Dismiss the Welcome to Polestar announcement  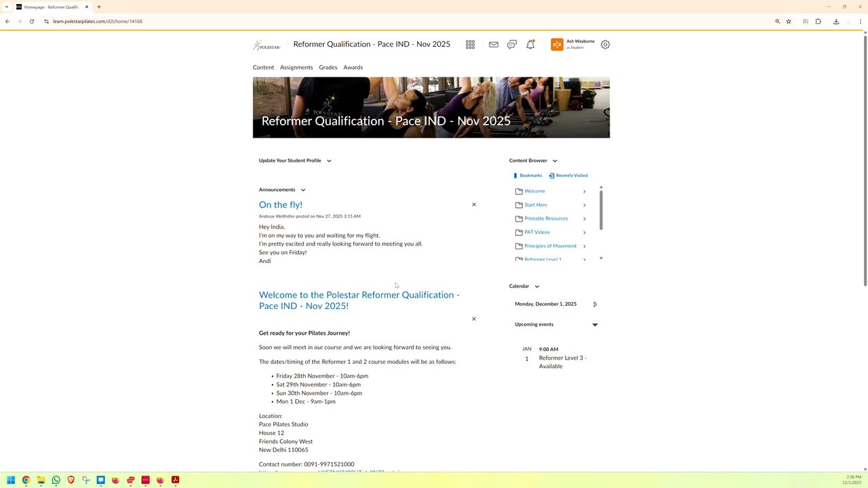[x=474, y=319]
